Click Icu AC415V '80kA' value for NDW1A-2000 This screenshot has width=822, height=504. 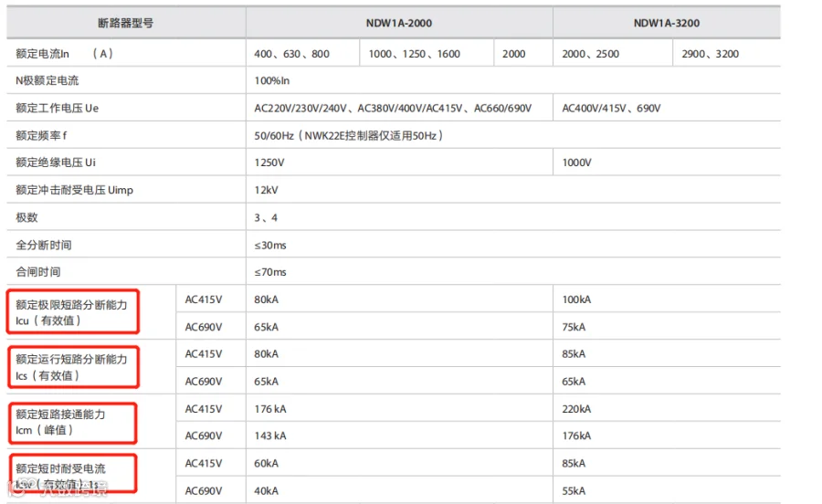(267, 299)
